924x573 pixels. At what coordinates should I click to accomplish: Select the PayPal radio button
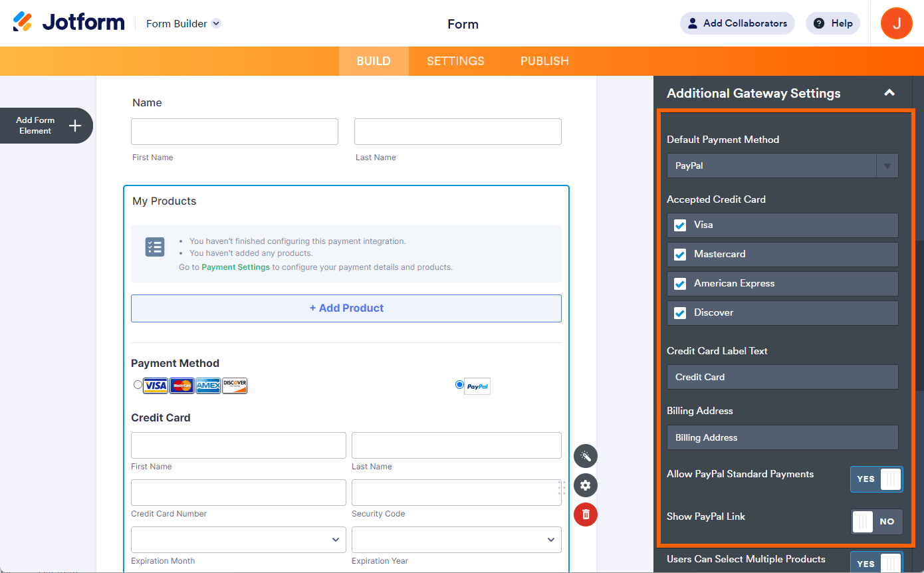[459, 384]
